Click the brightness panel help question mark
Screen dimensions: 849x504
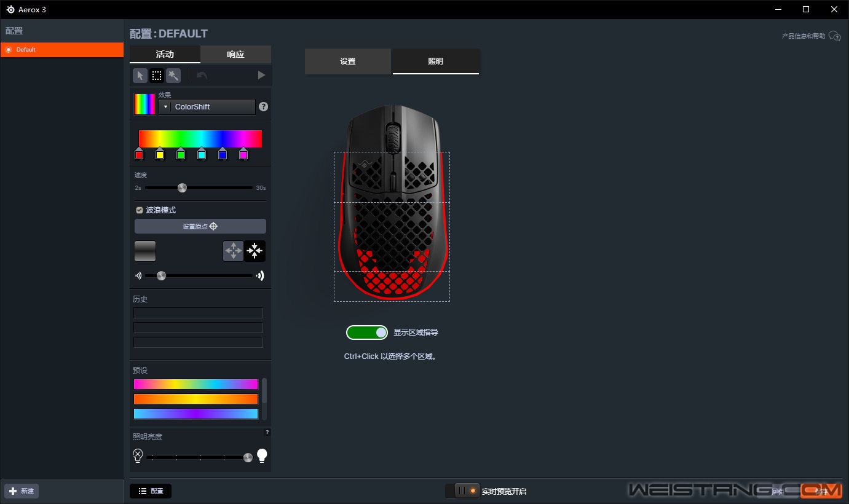[x=267, y=432]
